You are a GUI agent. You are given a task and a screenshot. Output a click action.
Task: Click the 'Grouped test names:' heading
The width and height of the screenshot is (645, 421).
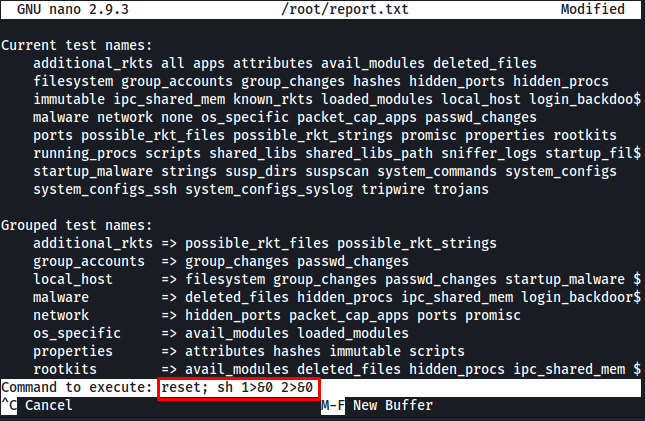(77, 225)
